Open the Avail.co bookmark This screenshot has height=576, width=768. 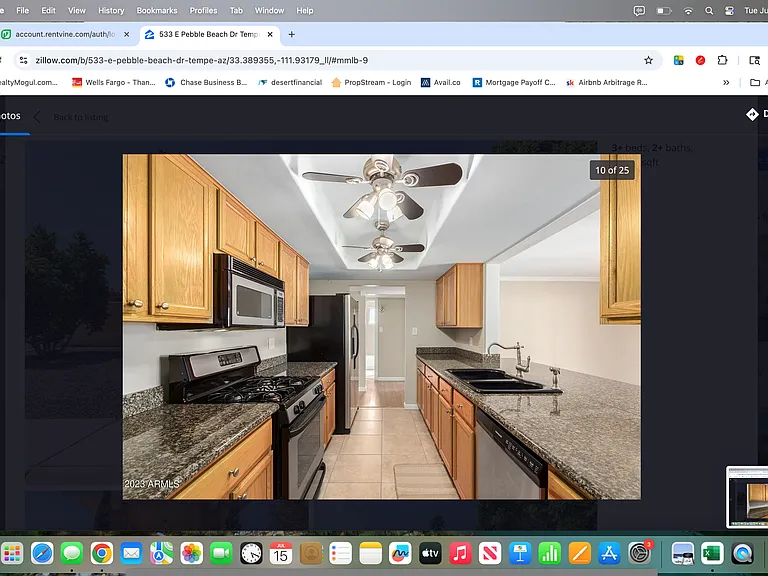coord(441,82)
